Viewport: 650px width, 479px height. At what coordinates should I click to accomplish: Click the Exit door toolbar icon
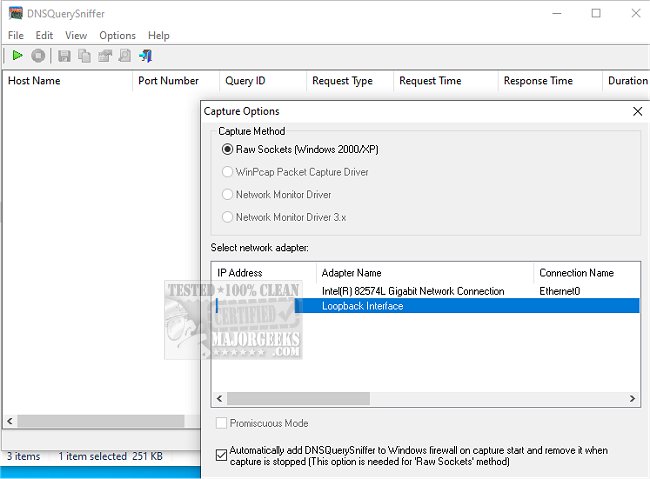[145, 56]
